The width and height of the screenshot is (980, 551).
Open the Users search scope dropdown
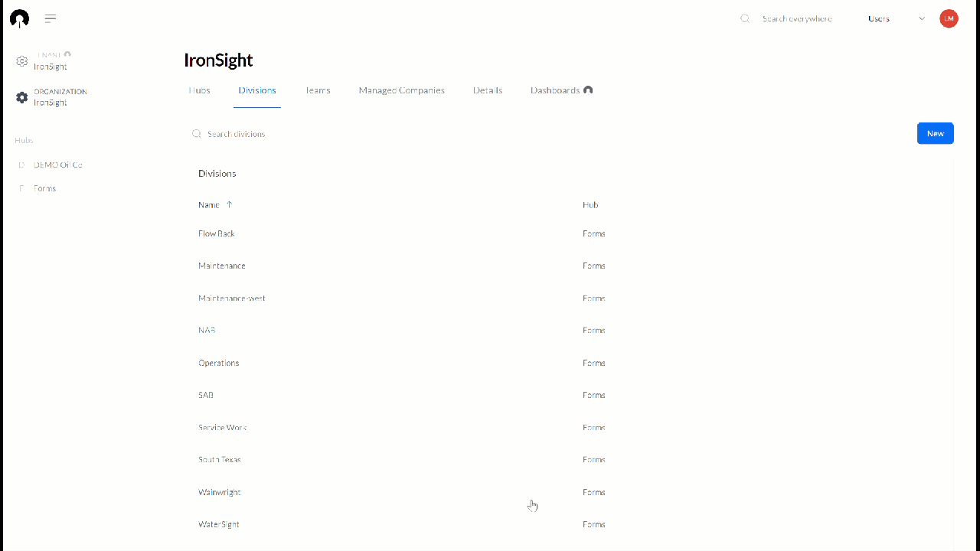tap(879, 18)
